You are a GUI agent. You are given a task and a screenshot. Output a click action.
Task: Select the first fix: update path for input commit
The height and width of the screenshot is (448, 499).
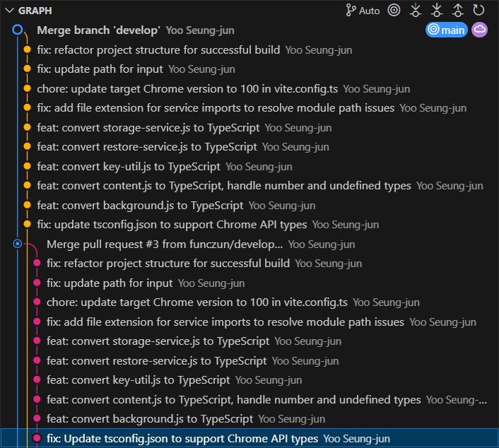[249, 69]
